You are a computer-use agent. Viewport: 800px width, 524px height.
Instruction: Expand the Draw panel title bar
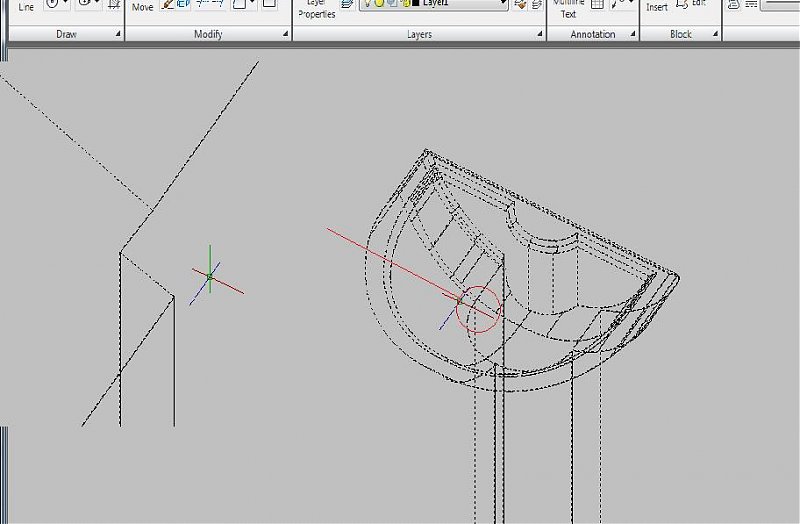[x=66, y=34]
